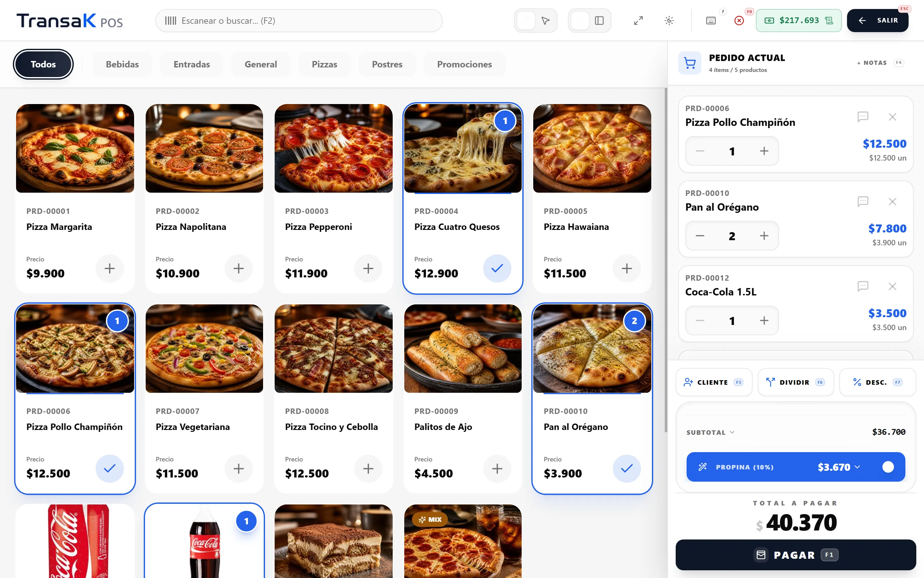
Task: Decrease Pan al Orégano quantity in order
Action: point(700,236)
